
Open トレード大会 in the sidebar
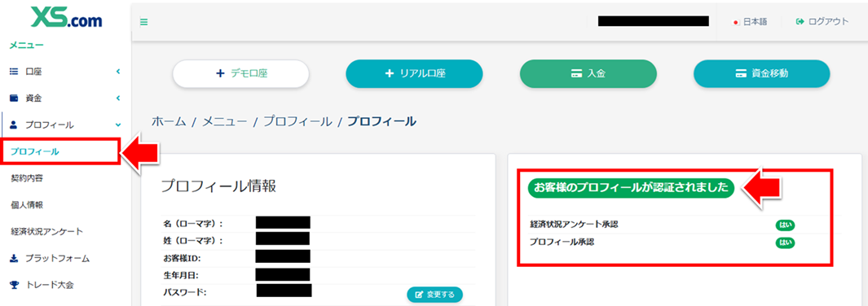pos(49,285)
